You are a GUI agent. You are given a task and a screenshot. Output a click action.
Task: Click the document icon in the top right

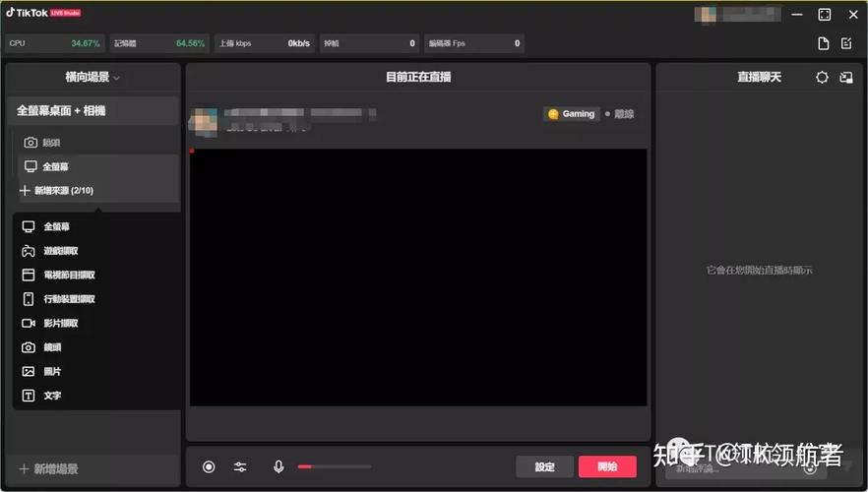coord(824,43)
